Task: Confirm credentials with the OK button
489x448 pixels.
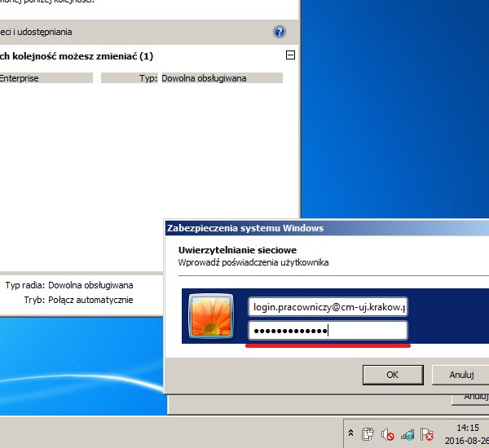Action: tap(392, 375)
